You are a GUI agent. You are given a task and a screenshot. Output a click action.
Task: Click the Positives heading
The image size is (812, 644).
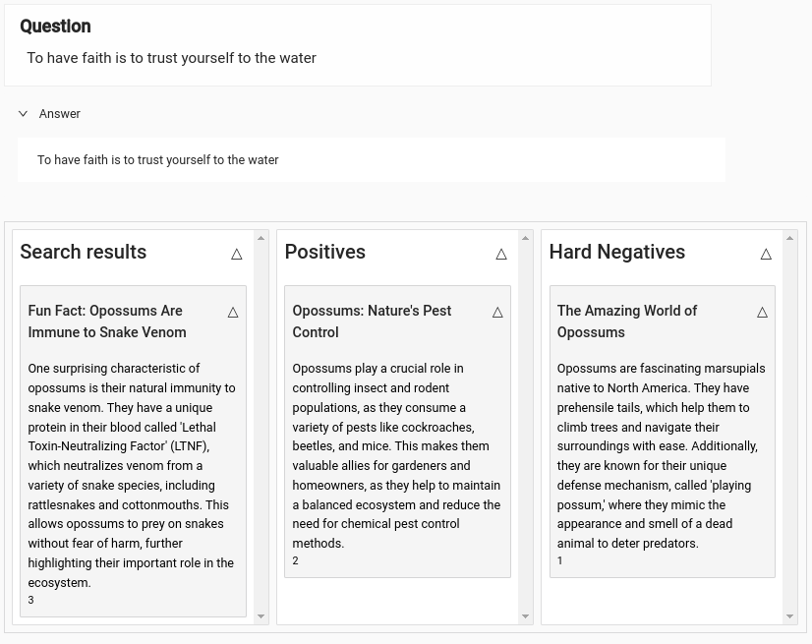point(324,253)
